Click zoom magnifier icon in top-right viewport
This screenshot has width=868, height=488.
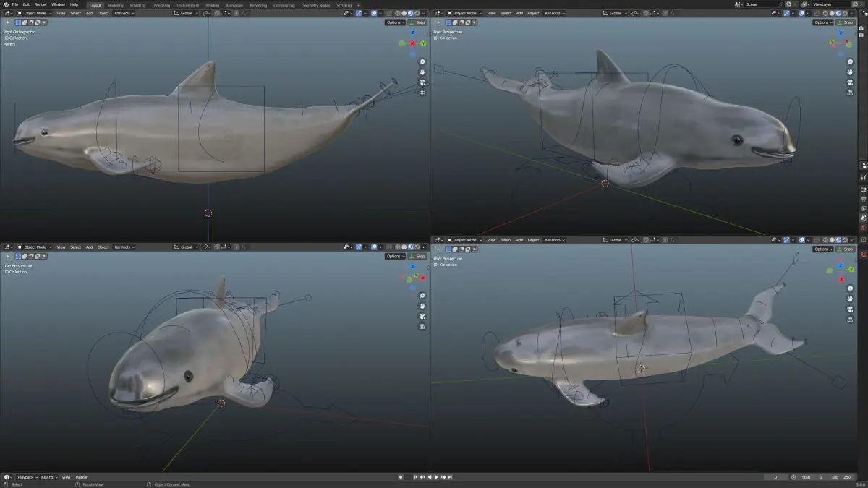[850, 61]
